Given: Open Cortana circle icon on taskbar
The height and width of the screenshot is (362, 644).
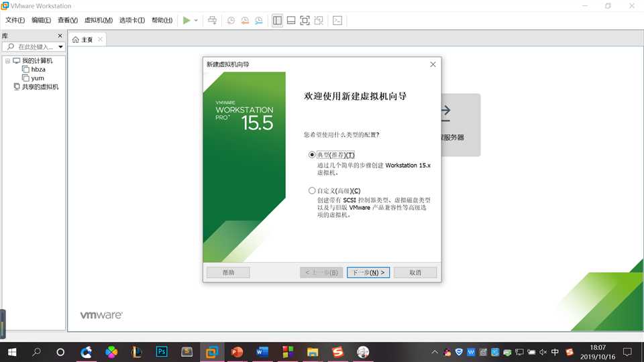Looking at the screenshot, I should (x=60, y=352).
